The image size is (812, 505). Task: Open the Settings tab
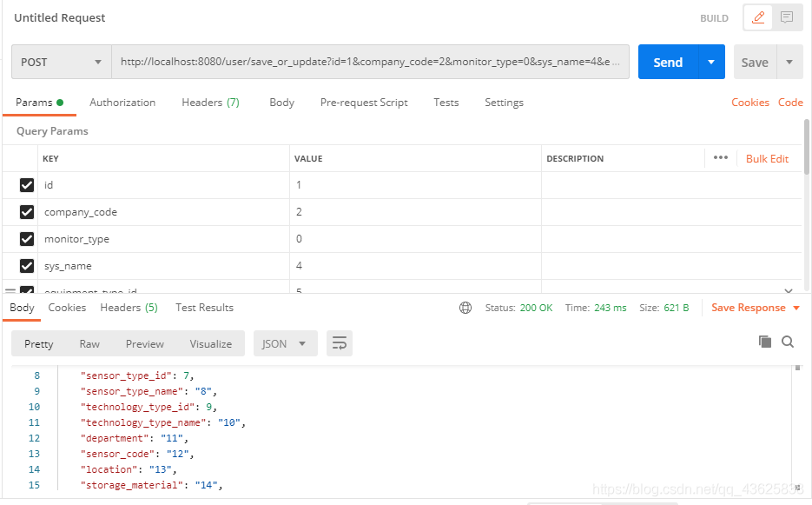pos(504,103)
